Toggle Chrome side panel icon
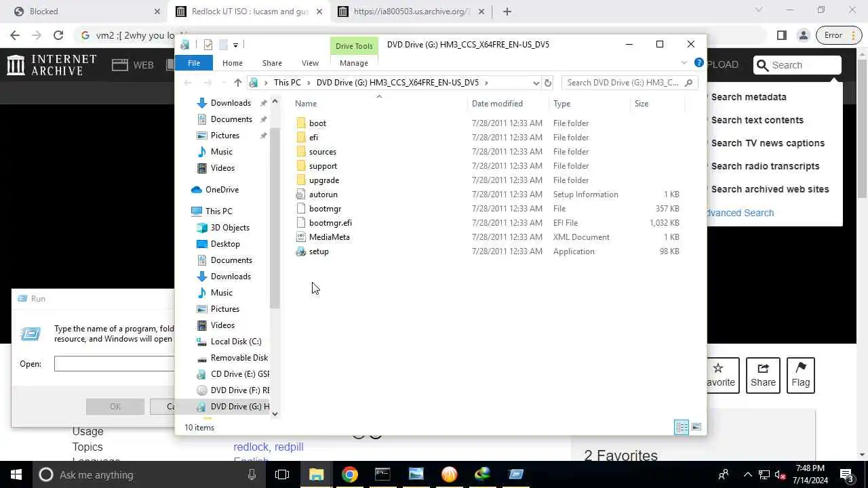Image resolution: width=868 pixels, height=488 pixels. (x=781, y=35)
